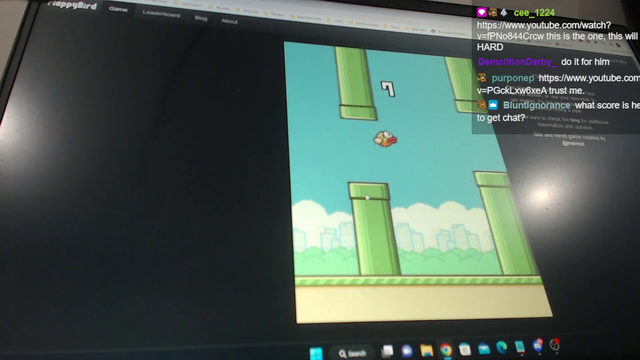The image size is (640, 360).
Task: Open the YouTube link posted by cee_1224
Action: tap(544, 31)
